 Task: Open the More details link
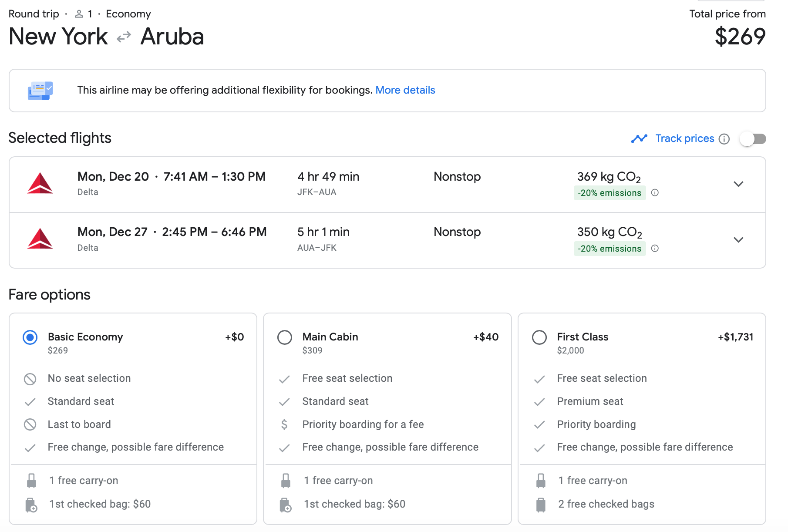click(x=405, y=90)
